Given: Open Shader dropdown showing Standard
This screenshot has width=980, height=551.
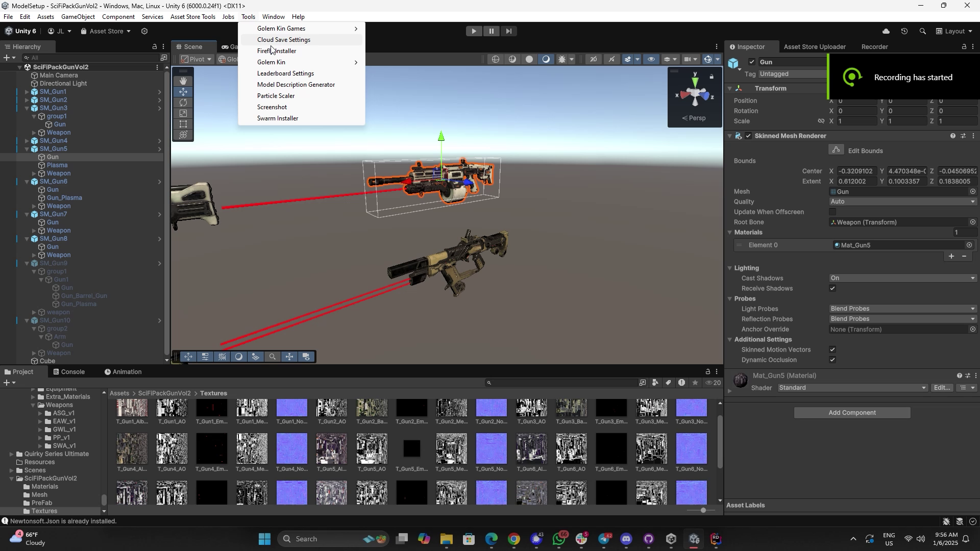Looking at the screenshot, I should (x=852, y=388).
